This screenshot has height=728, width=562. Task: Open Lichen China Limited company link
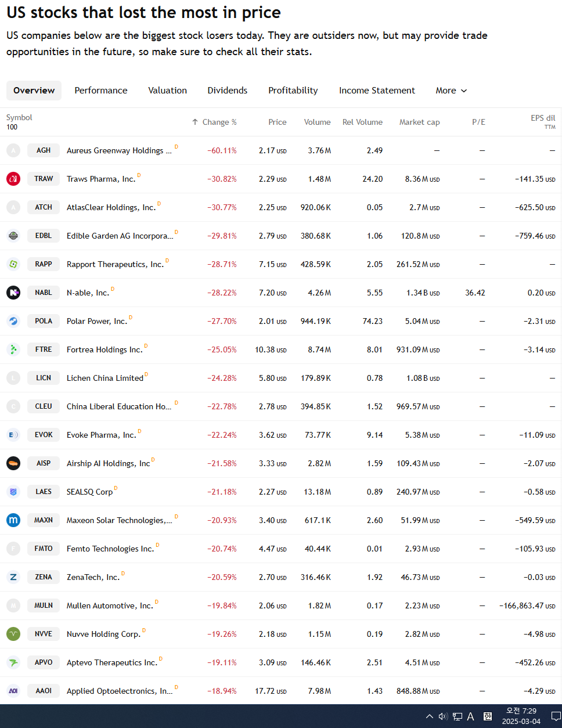pos(105,378)
